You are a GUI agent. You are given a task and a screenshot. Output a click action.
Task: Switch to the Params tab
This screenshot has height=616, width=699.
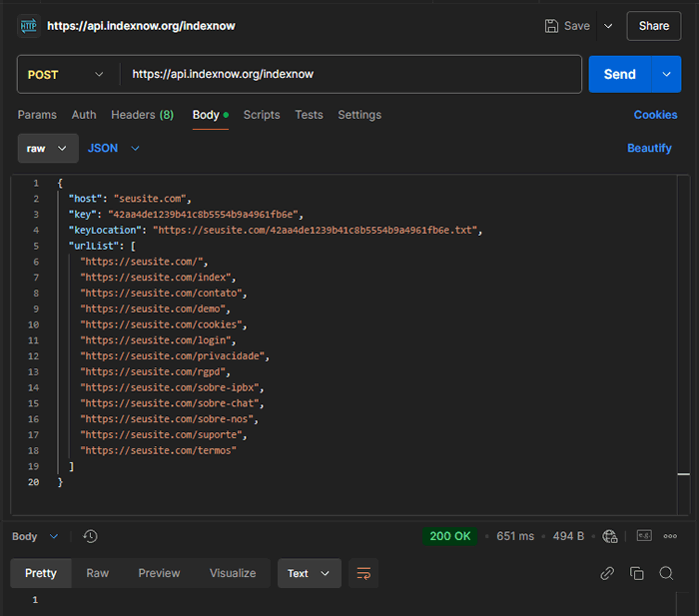click(x=37, y=115)
